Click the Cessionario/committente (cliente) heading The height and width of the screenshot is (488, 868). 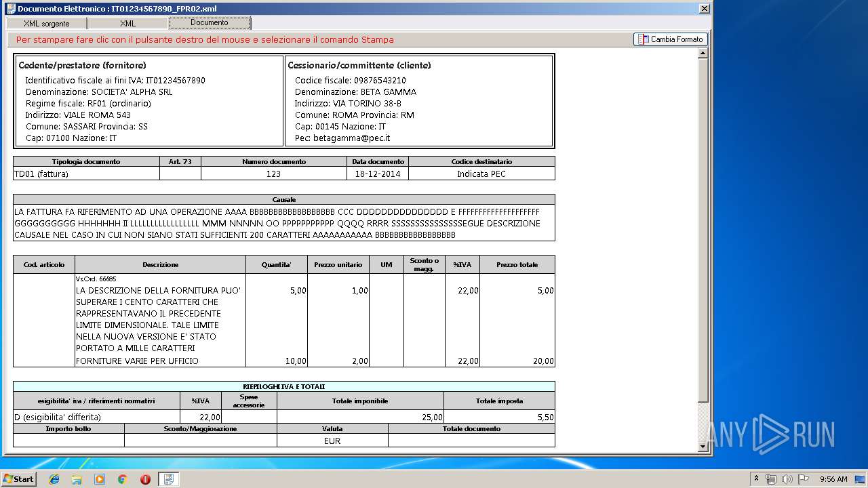coord(359,66)
